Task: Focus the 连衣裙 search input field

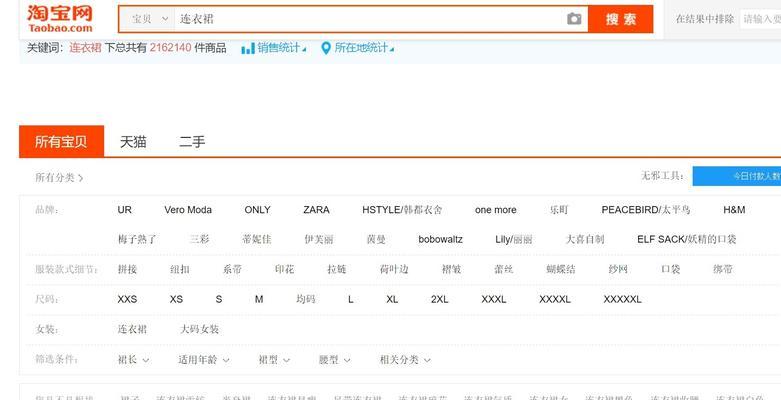Action: coord(370,19)
